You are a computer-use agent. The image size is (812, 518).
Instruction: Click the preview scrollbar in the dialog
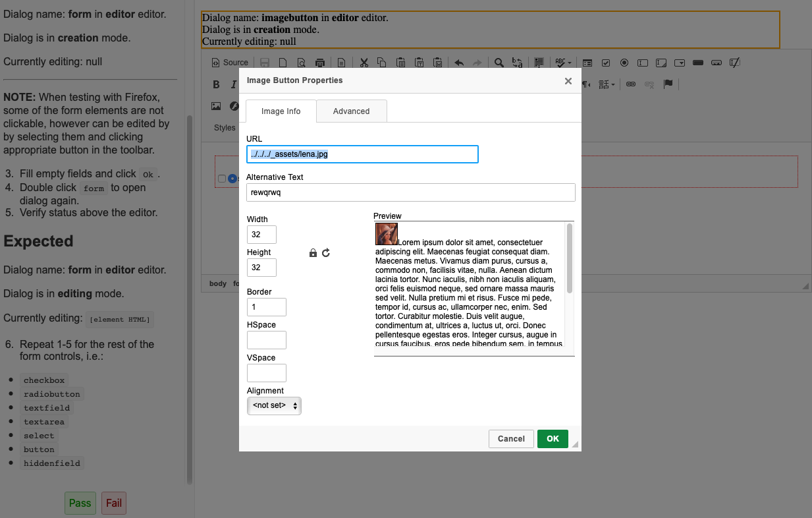[570, 258]
